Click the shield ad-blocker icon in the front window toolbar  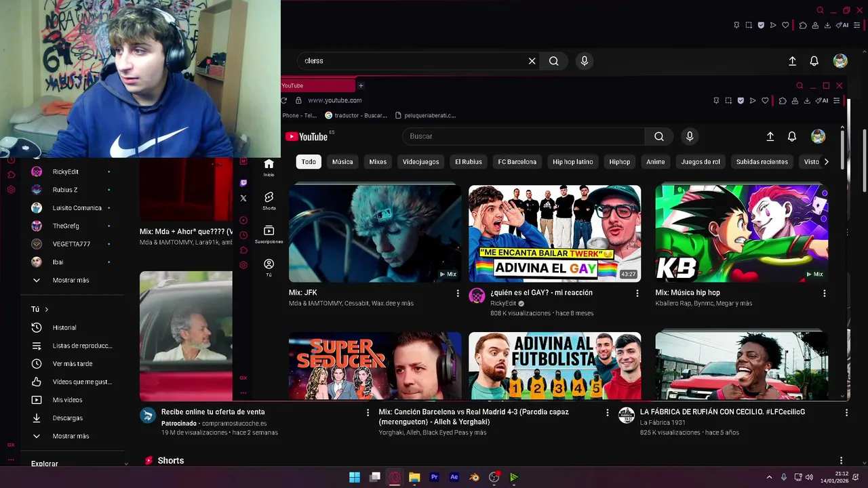pyautogui.click(x=741, y=100)
